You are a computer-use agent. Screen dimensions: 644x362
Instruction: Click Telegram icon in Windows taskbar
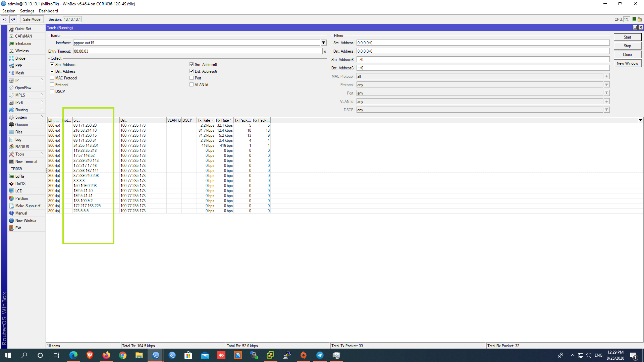click(x=320, y=355)
